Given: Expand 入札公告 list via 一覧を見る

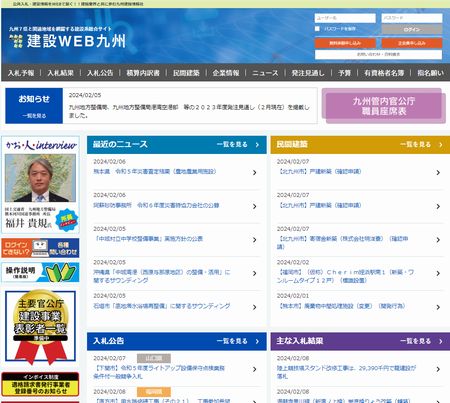Looking at the screenshot, I should [238, 341].
